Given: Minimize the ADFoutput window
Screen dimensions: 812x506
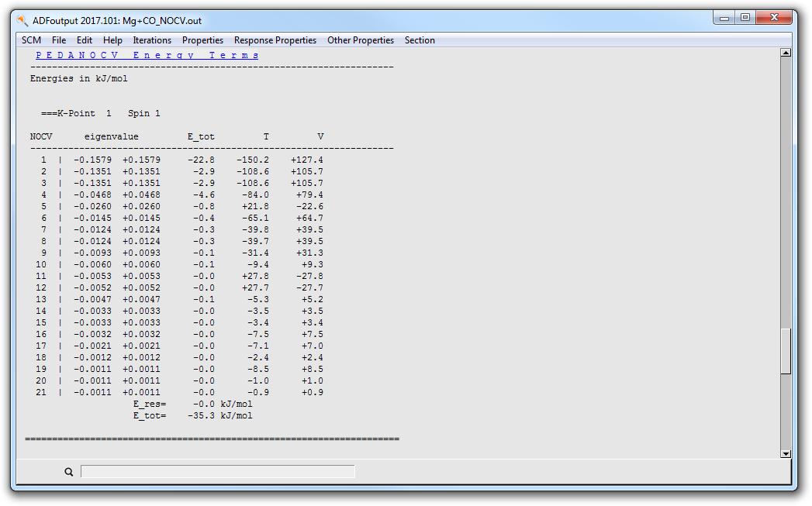Looking at the screenshot, I should coord(724,18).
